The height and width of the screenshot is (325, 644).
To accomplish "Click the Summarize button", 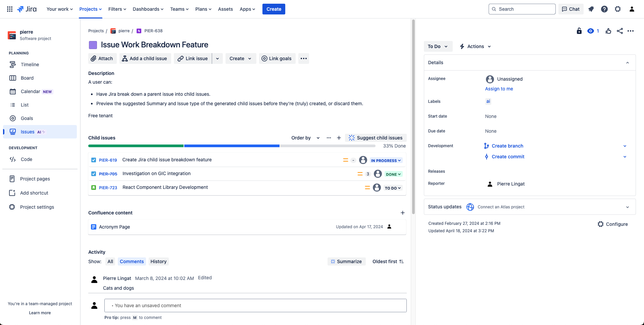I will [346, 261].
